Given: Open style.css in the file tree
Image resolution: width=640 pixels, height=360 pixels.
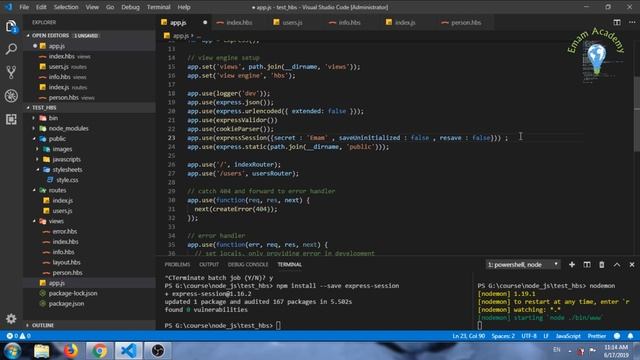Looking at the screenshot, I should pos(67,180).
